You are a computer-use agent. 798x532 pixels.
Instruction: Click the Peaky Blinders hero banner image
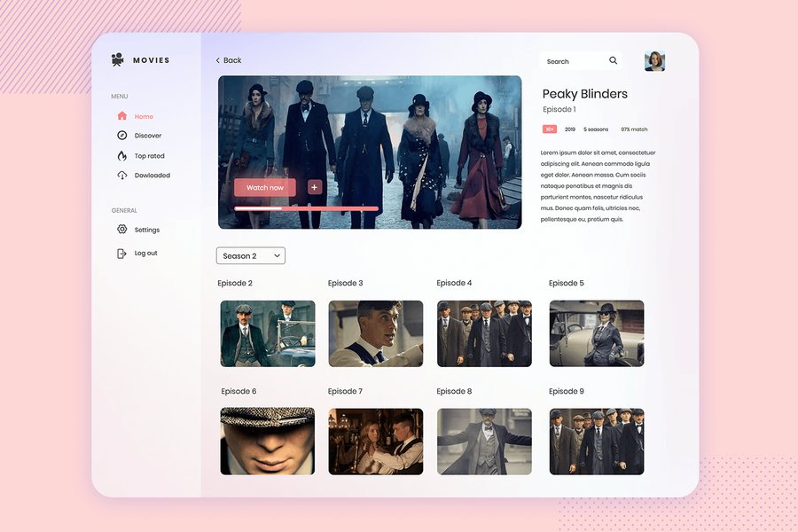click(370, 153)
